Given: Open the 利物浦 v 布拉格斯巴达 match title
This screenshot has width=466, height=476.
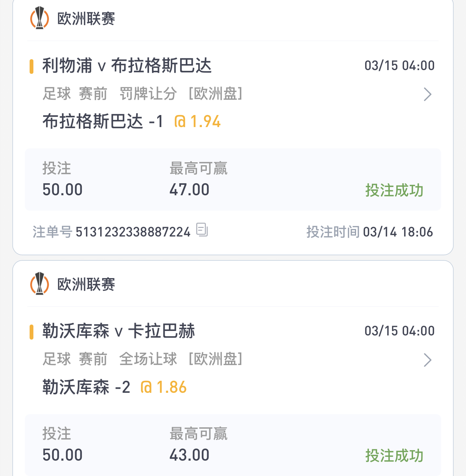Looking at the screenshot, I should click(127, 66).
